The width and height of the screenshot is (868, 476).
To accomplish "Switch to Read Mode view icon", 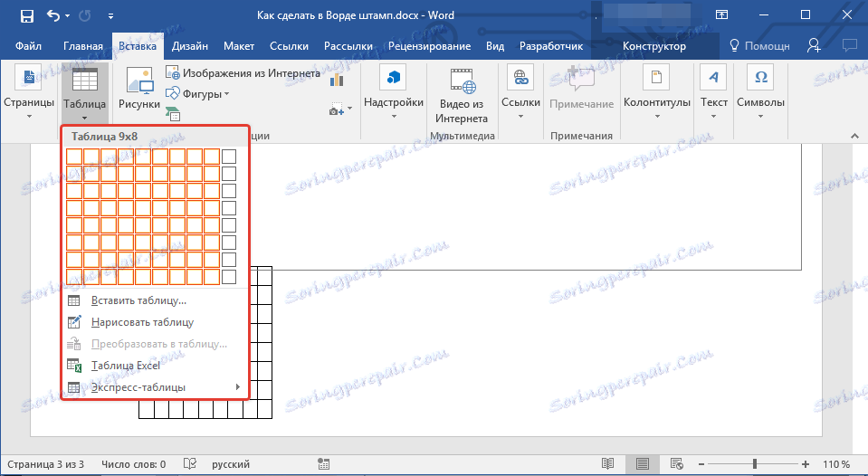I will coord(608,464).
